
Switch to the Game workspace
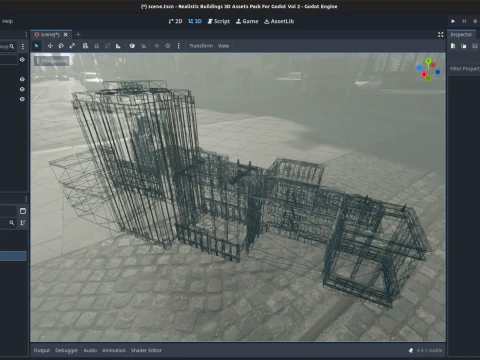[x=247, y=21]
